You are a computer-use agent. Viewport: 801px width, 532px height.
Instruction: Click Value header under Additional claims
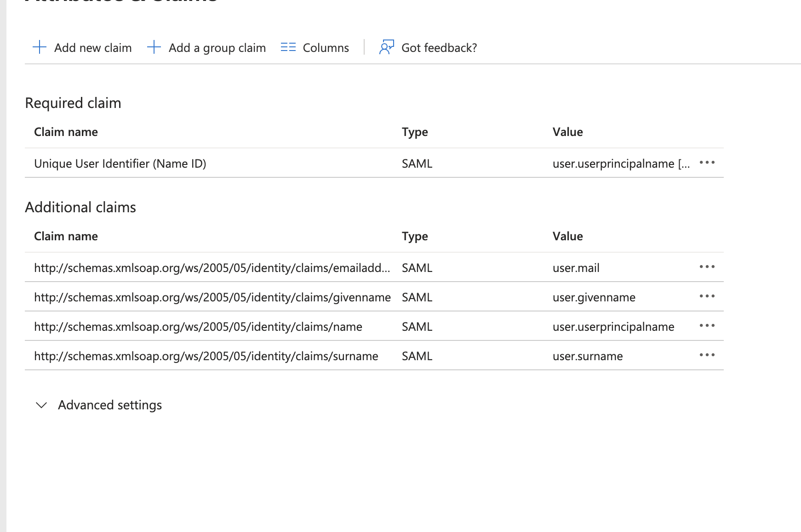click(x=567, y=236)
